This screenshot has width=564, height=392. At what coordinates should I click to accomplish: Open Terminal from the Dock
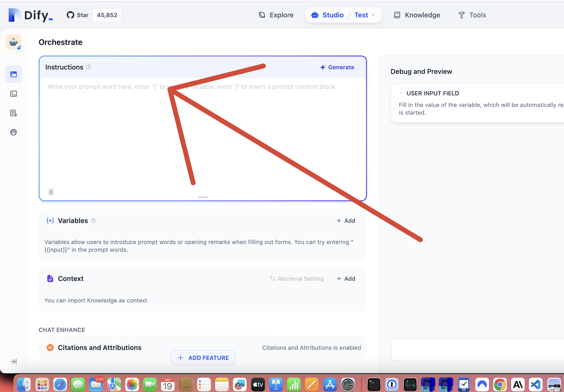click(x=374, y=384)
